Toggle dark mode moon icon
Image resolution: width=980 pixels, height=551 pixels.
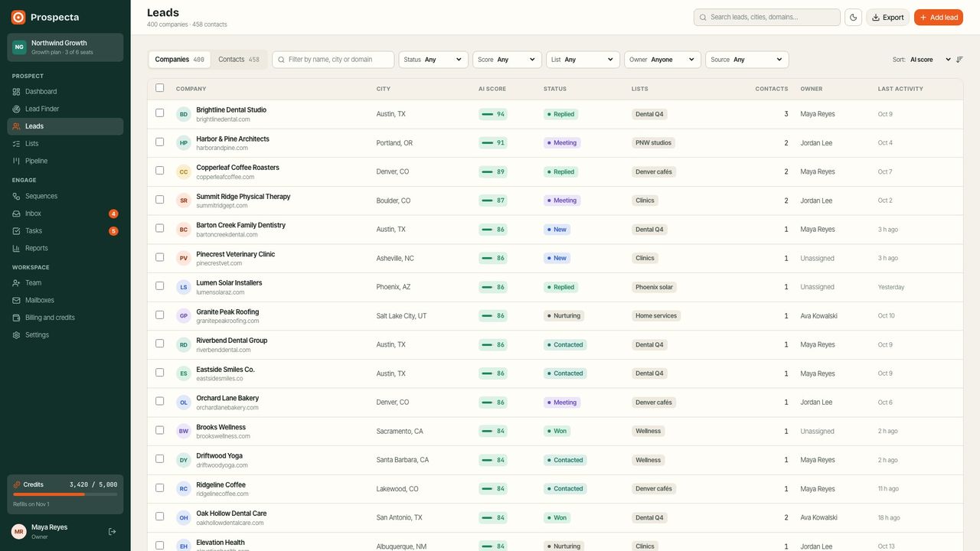[x=854, y=17]
